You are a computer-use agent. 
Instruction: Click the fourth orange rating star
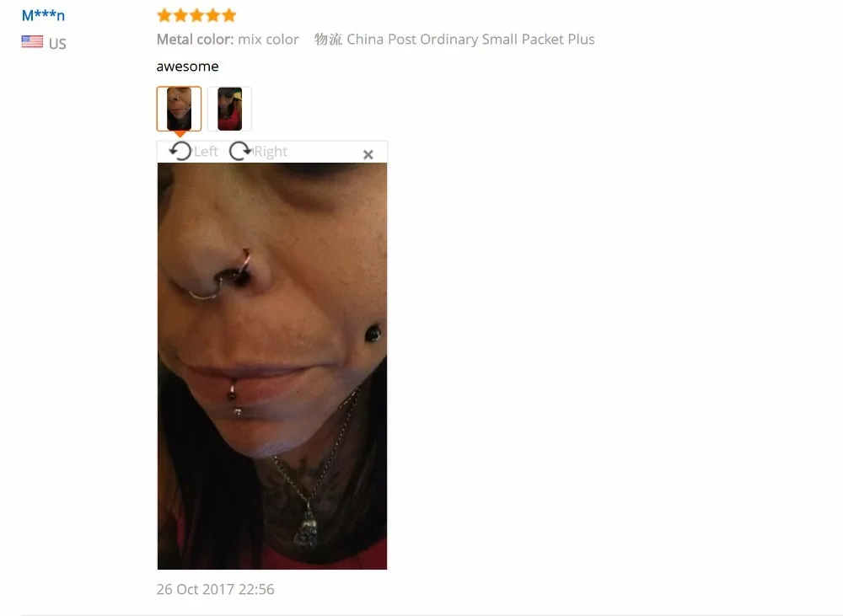[213, 15]
